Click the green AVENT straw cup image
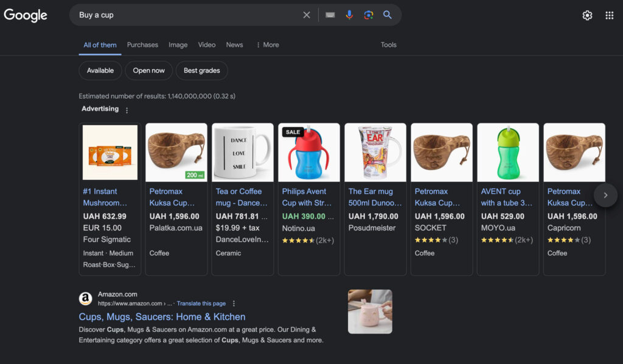Viewport: 623px width, 364px height. click(x=508, y=153)
